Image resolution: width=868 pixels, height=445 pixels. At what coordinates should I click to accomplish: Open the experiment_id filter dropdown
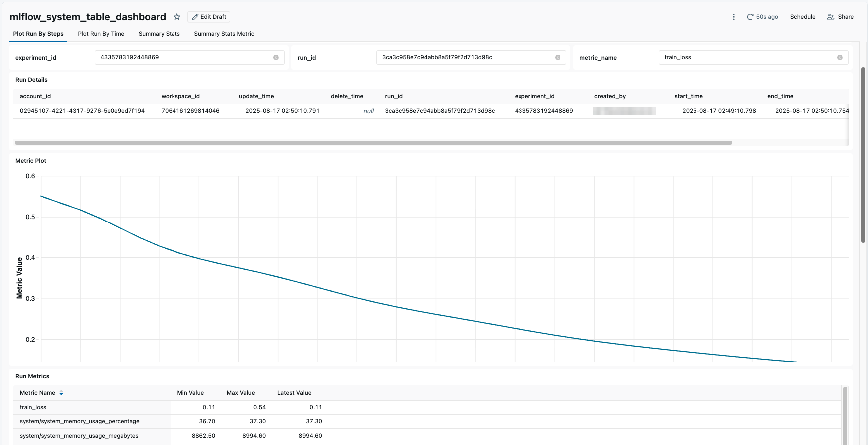tap(184, 58)
